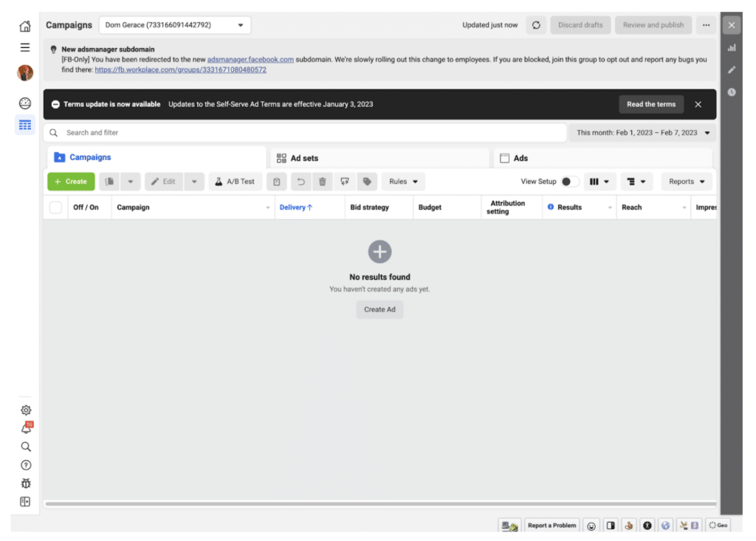Viewport: 756px width, 541px height.
Task: Switch to the Ads tab
Action: click(602, 158)
